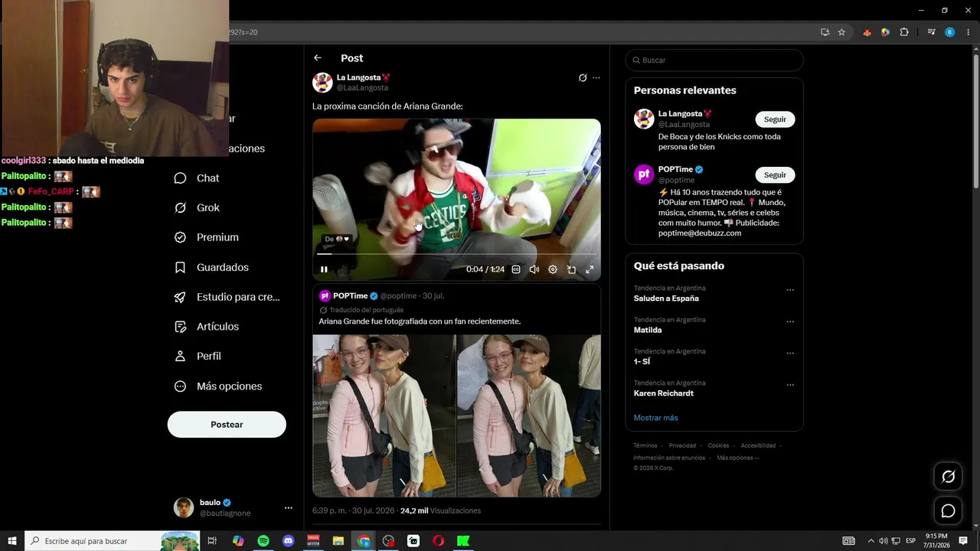Open the Términos footer link

645,445
